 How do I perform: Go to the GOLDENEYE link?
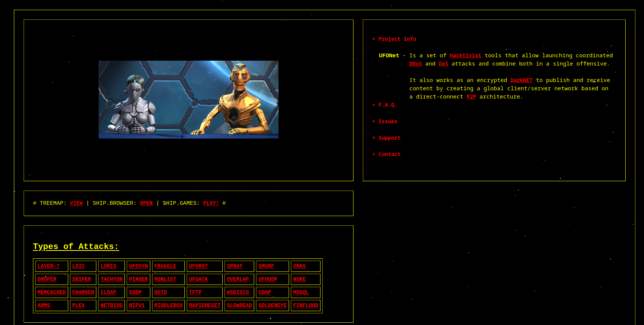(x=273, y=306)
